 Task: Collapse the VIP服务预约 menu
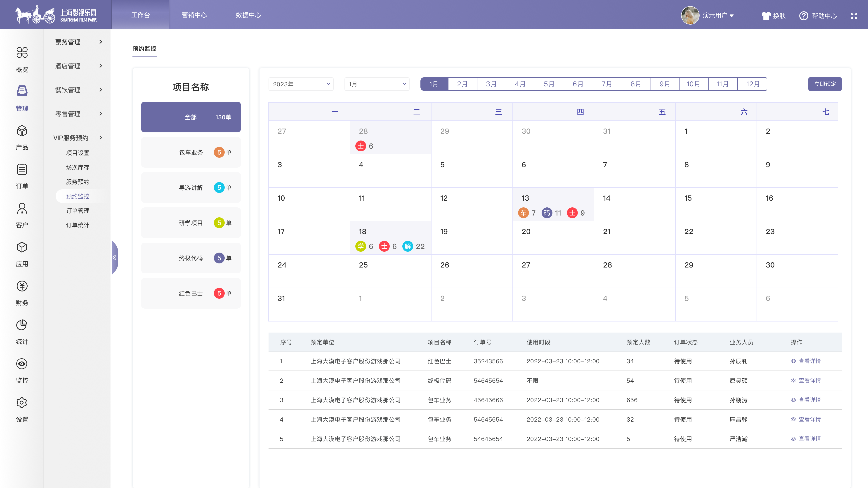coord(78,137)
